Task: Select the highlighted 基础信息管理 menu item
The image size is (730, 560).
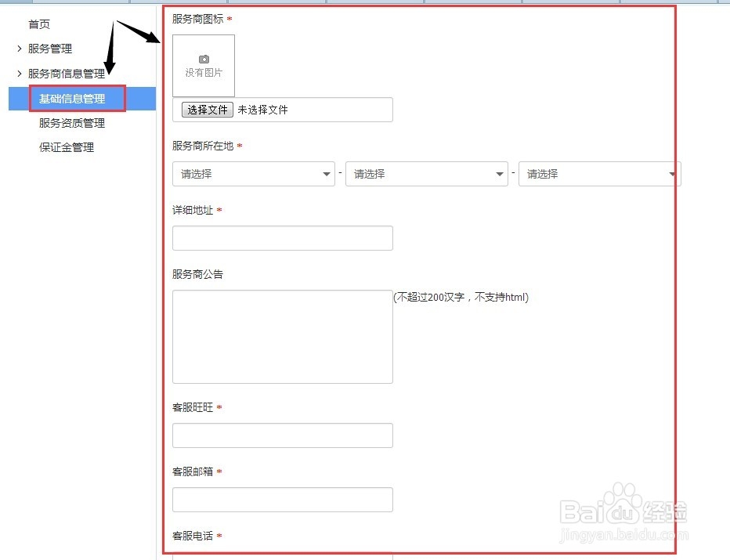Action: [x=70, y=99]
